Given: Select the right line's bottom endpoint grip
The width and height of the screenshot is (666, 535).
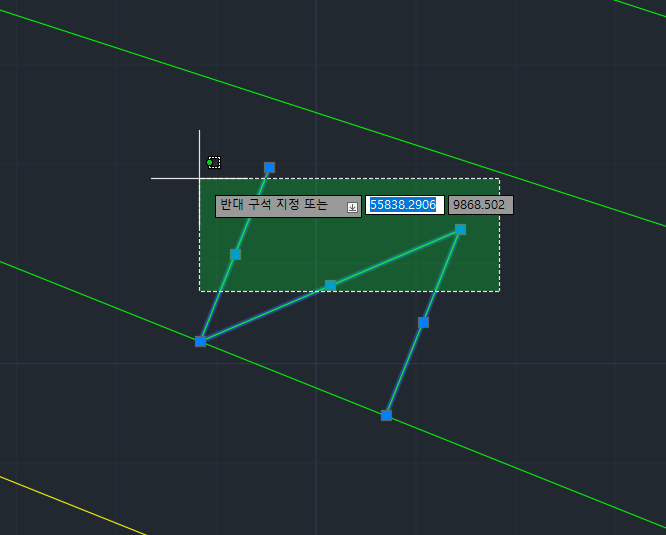Looking at the screenshot, I should click(387, 415).
